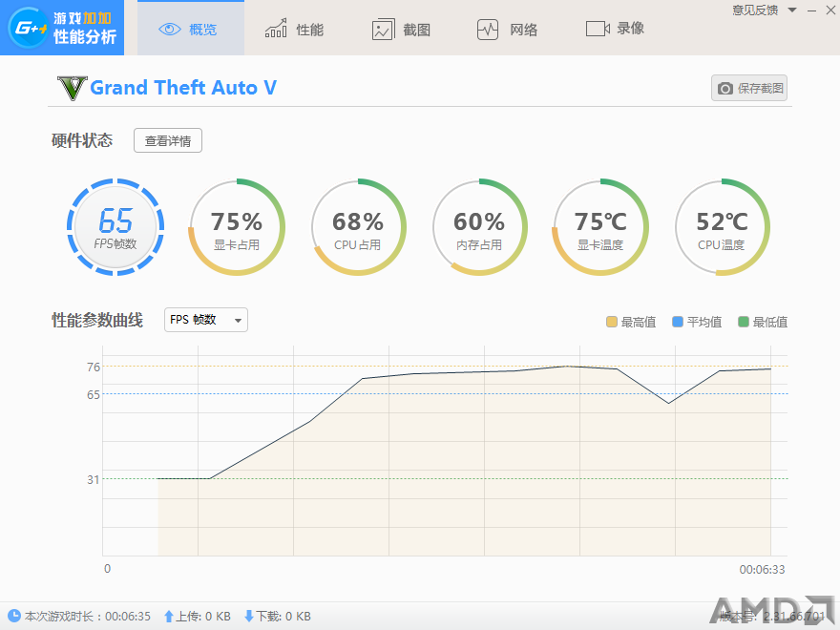840x630 pixels.
Task: Open the 录像 recording tab
Action: point(615,29)
